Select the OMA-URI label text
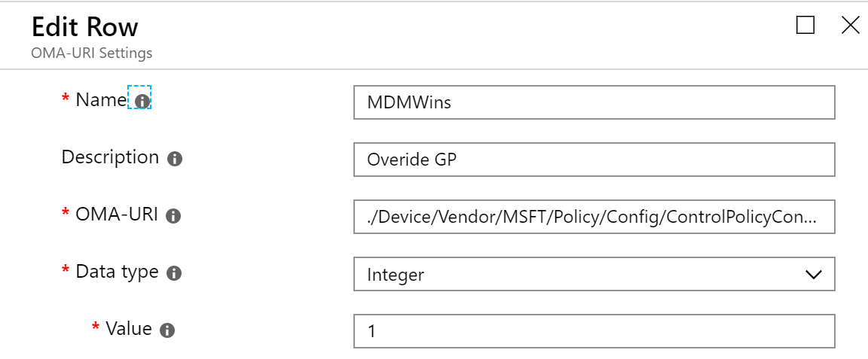868x359 pixels. click(x=117, y=214)
